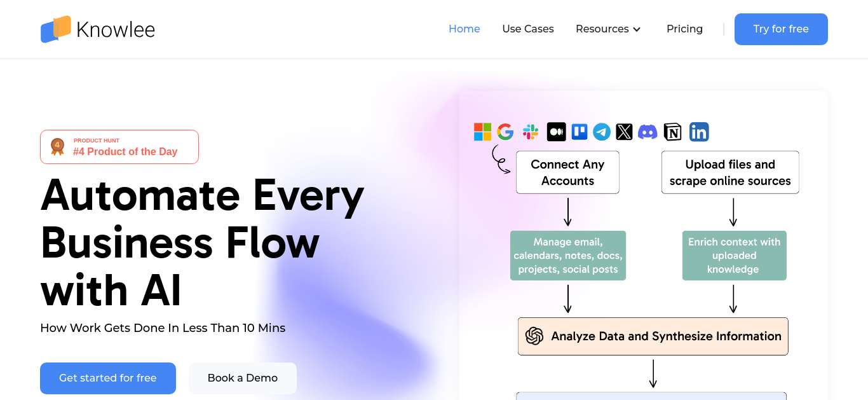Open the Home nav link
This screenshot has height=400, width=868.
pos(465,29)
